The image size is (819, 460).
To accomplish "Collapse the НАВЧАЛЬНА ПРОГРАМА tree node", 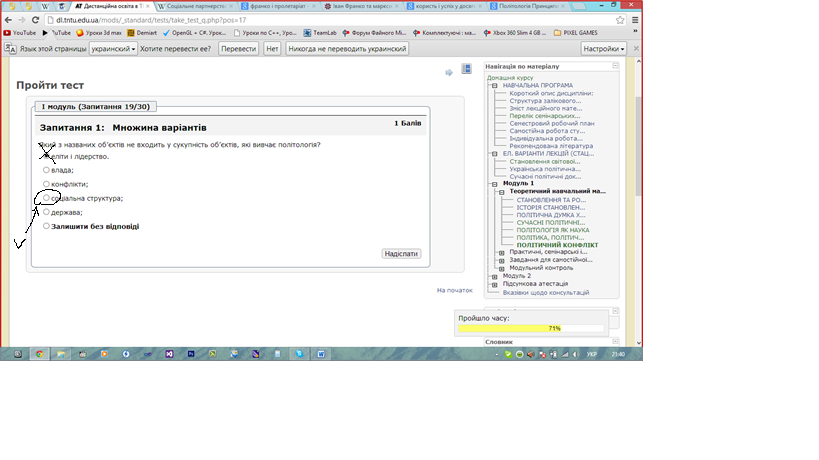I will [x=494, y=86].
